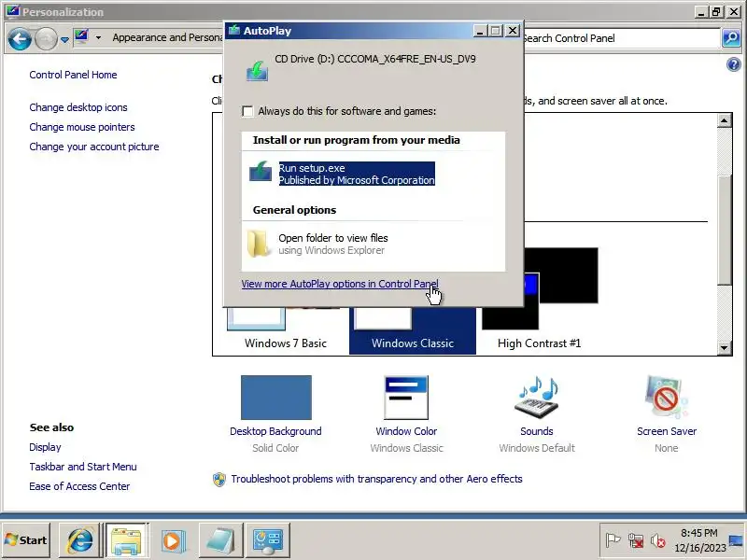This screenshot has width=747, height=560.
Task: Open Desktop Background settings
Action: point(275,413)
